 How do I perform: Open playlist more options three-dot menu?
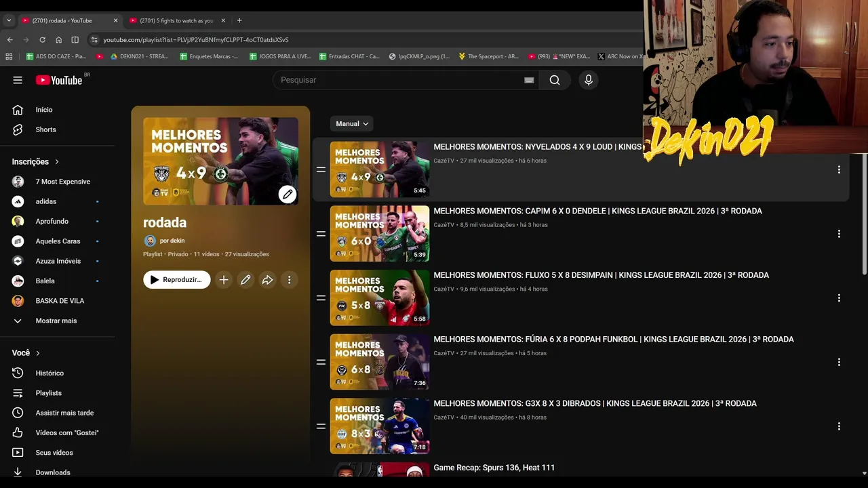coord(290,280)
